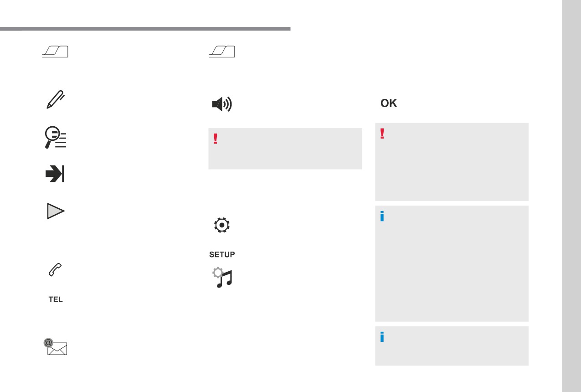Open the magnifier list search icon
Image resolution: width=581 pixels, height=392 pixels.
56,137
